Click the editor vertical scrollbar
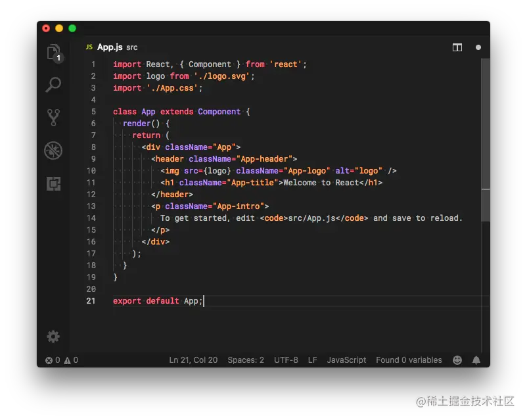Screen dimensions: 527x420 [486, 204]
